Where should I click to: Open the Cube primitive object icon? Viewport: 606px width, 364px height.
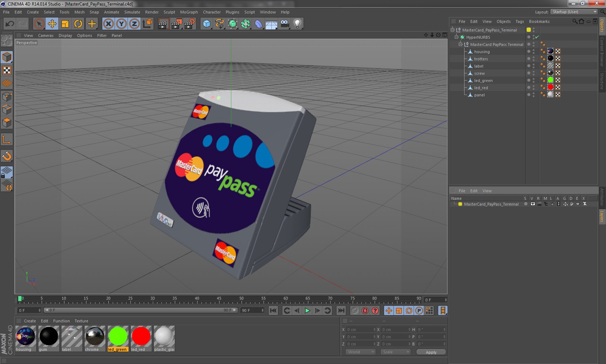click(206, 24)
